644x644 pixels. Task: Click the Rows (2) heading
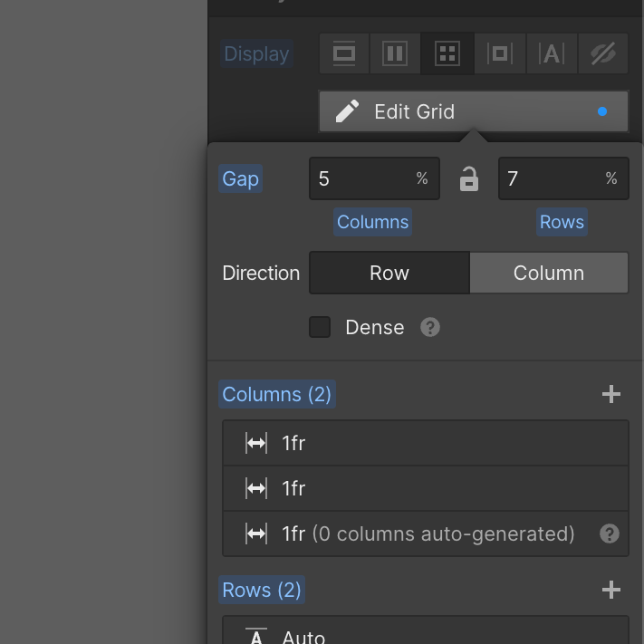coord(262,591)
